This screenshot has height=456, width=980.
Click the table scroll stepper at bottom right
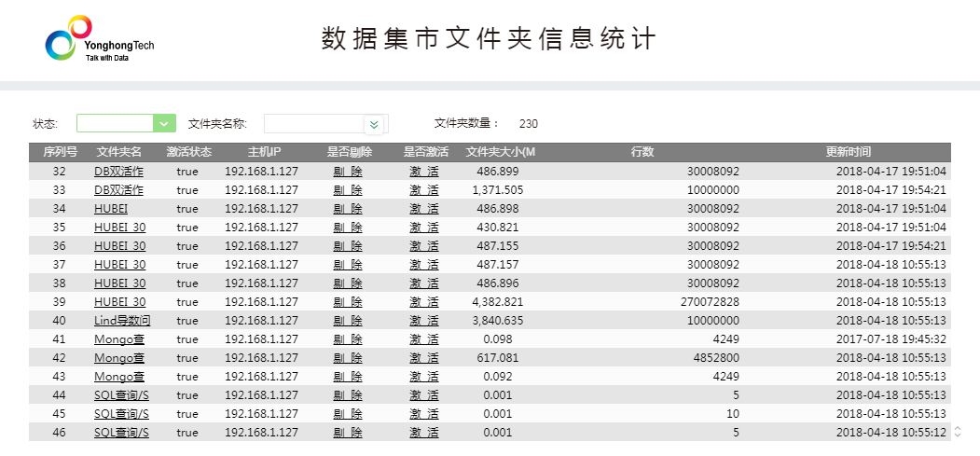pyautogui.click(x=956, y=432)
